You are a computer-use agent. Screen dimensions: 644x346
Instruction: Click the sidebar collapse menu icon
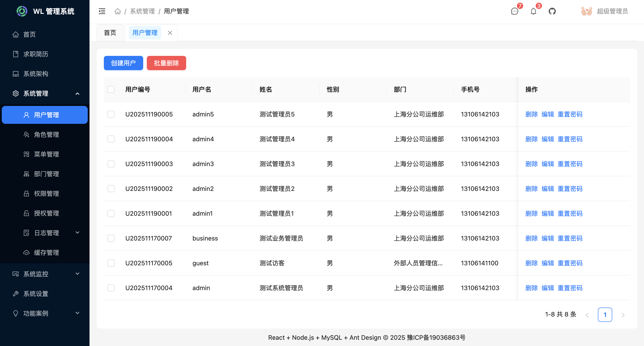[102, 11]
